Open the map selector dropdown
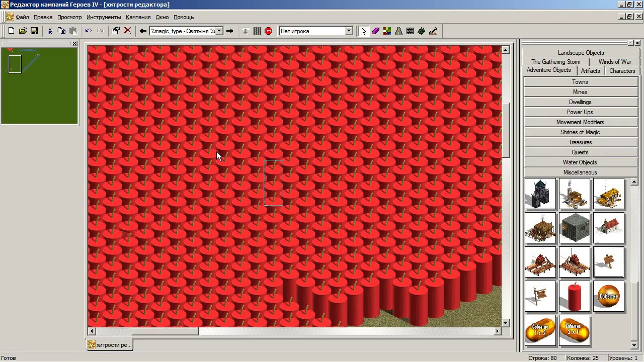The width and height of the screenshot is (644, 362). click(219, 31)
